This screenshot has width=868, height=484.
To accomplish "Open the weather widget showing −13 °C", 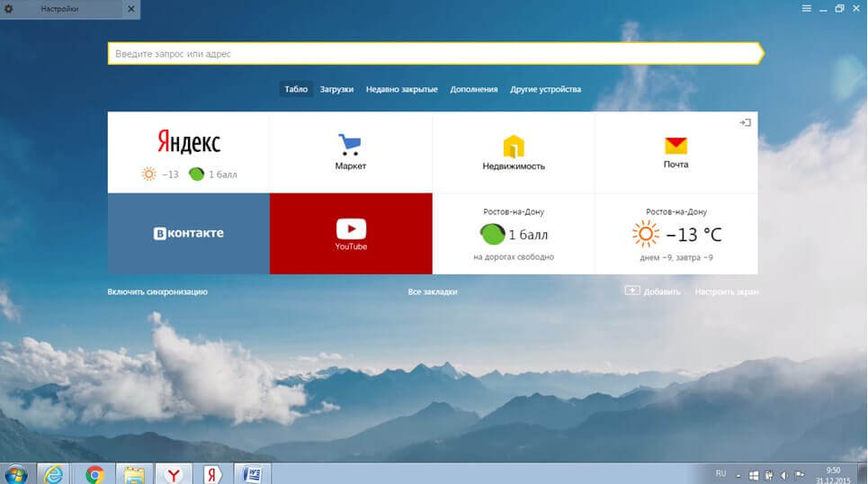I will 676,236.
